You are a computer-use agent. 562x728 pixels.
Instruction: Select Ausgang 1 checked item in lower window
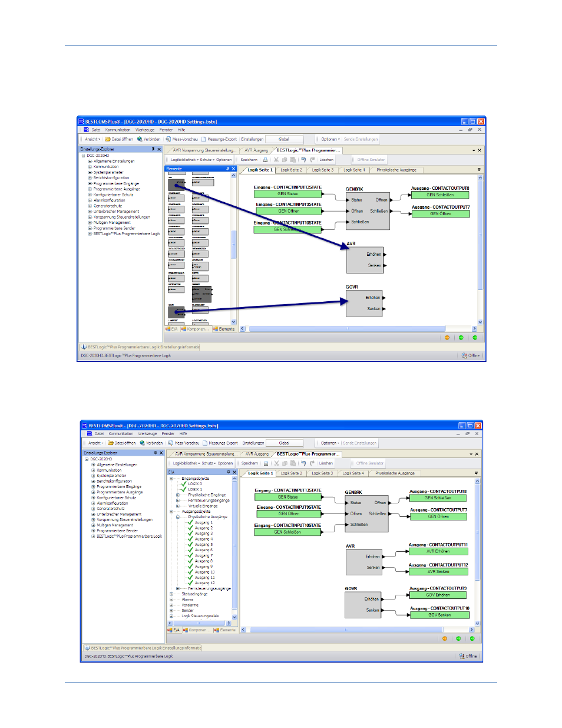pyautogui.click(x=200, y=522)
